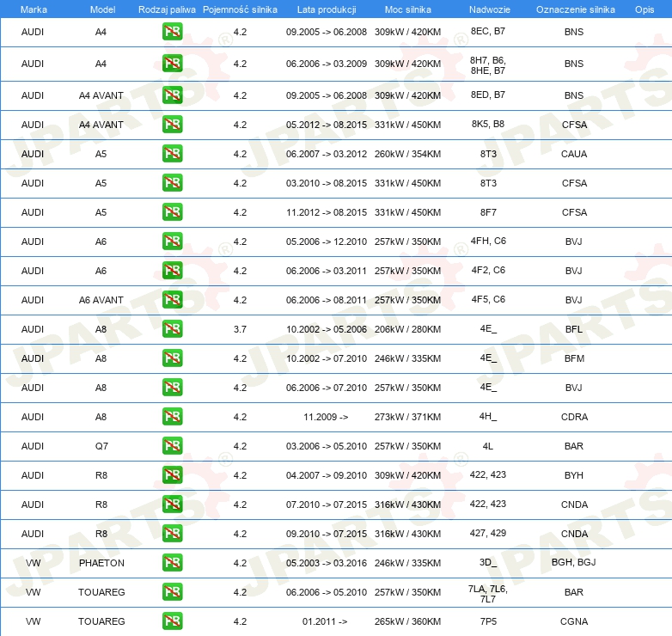This screenshot has width=672, height=636.
Task: Click fuel icon in the Touareg CGNA row
Action: (172, 621)
